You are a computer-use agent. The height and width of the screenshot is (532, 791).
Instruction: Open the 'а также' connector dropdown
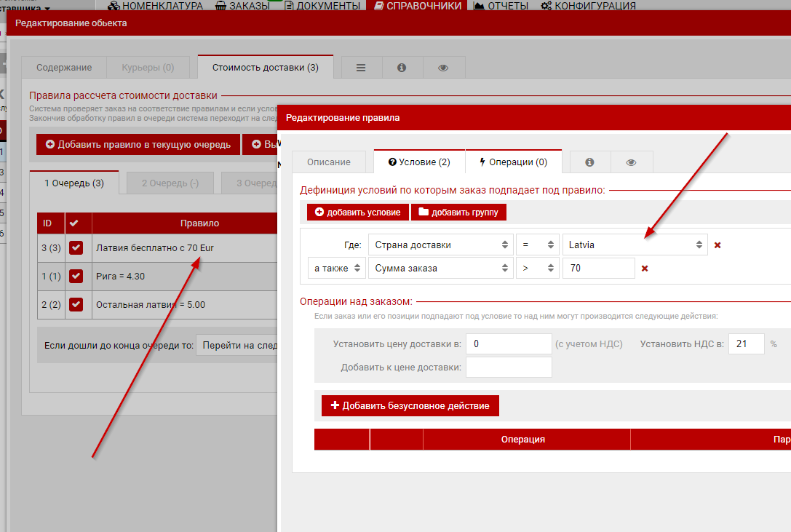pyautogui.click(x=336, y=269)
